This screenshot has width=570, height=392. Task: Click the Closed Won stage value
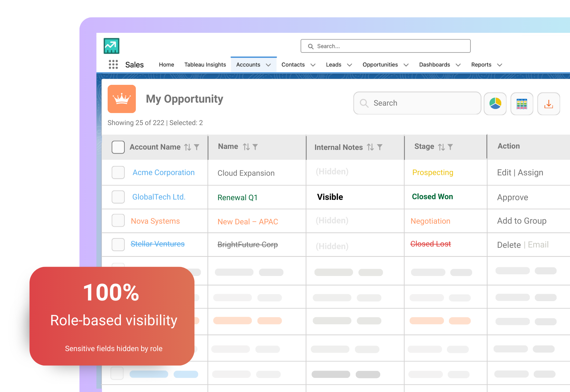(x=433, y=197)
